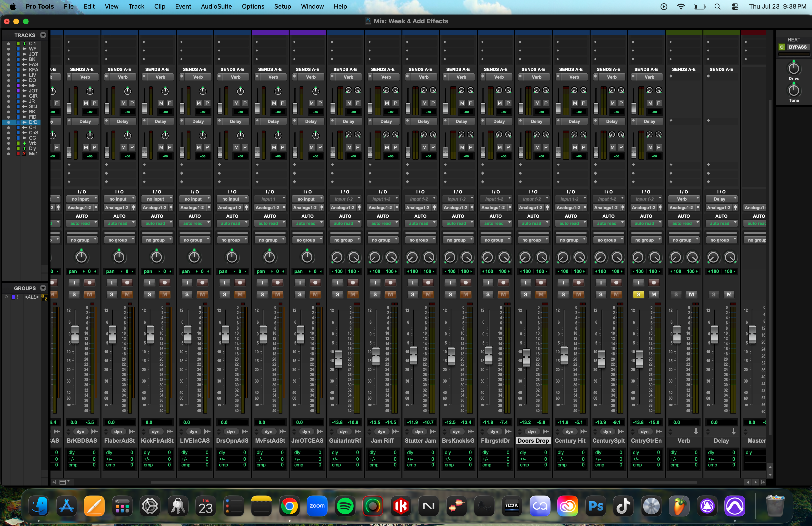Enable input monitoring on GuitarIntrRf track

pos(337,282)
